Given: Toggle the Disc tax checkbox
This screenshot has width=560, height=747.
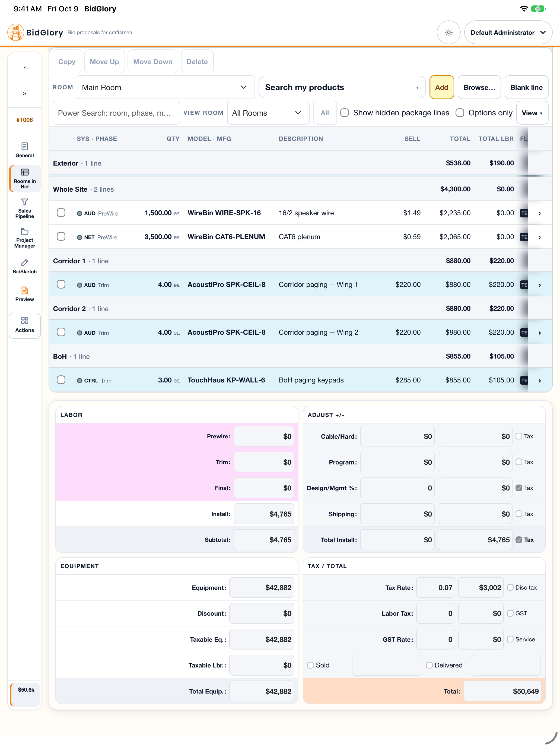Looking at the screenshot, I should coord(510,588).
